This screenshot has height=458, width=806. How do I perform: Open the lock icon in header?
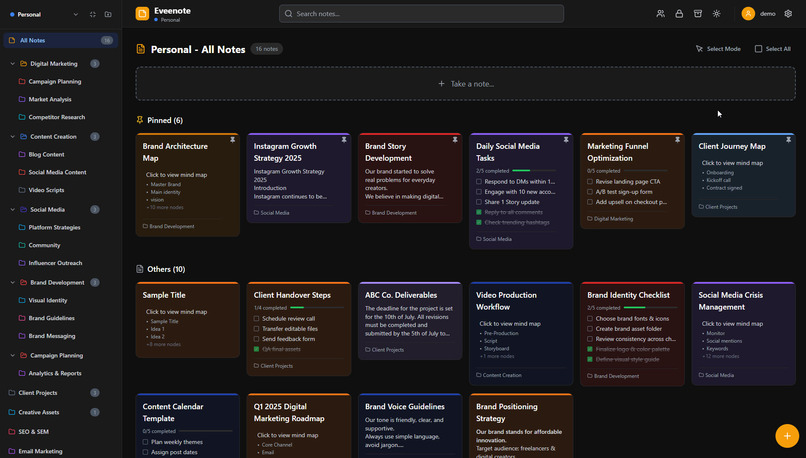coord(679,14)
